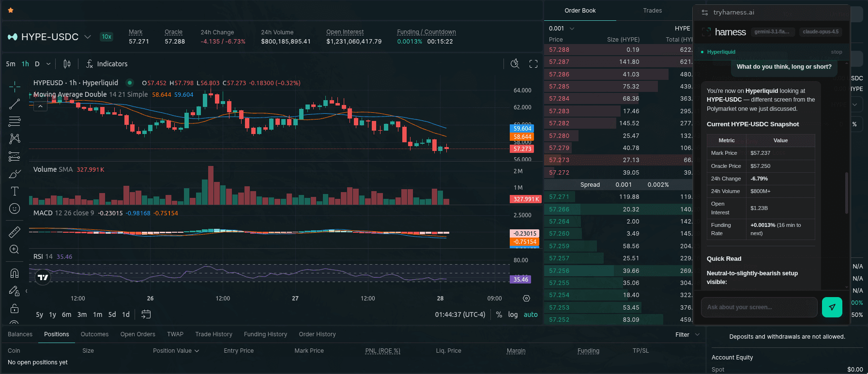The image size is (868, 374).
Task: Collapse the drawing toolbar side arrow
Action: [x=26, y=291]
